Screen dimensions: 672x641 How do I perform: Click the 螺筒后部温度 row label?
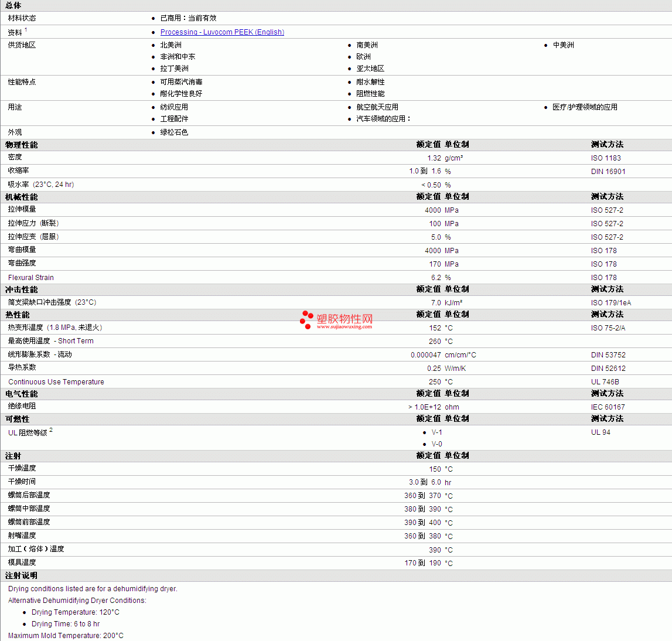coord(29,495)
